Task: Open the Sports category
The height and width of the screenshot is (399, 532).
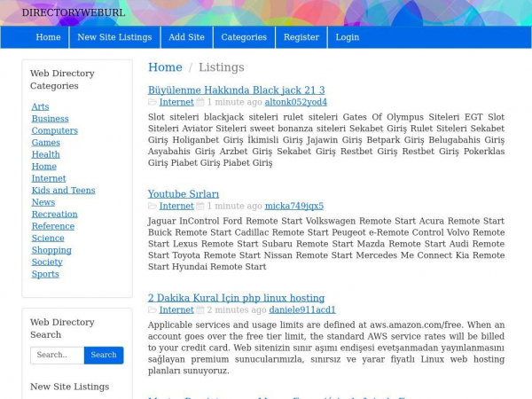Action: (45, 274)
